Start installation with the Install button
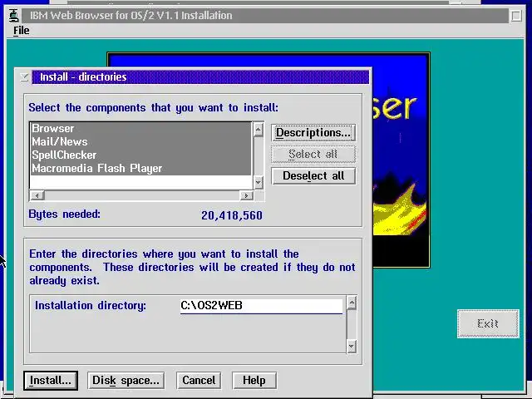Screen dimensions: 532x399 click(x=51, y=381)
